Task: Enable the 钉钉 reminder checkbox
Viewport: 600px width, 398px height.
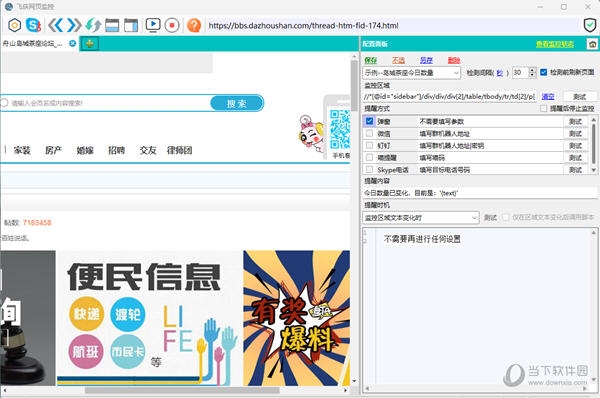Action: click(x=369, y=145)
